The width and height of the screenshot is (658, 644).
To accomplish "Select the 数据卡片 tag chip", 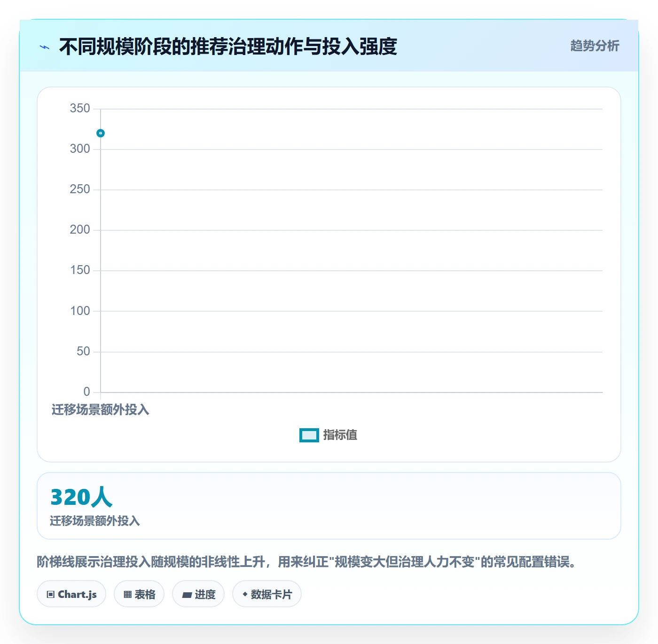I will (x=267, y=594).
